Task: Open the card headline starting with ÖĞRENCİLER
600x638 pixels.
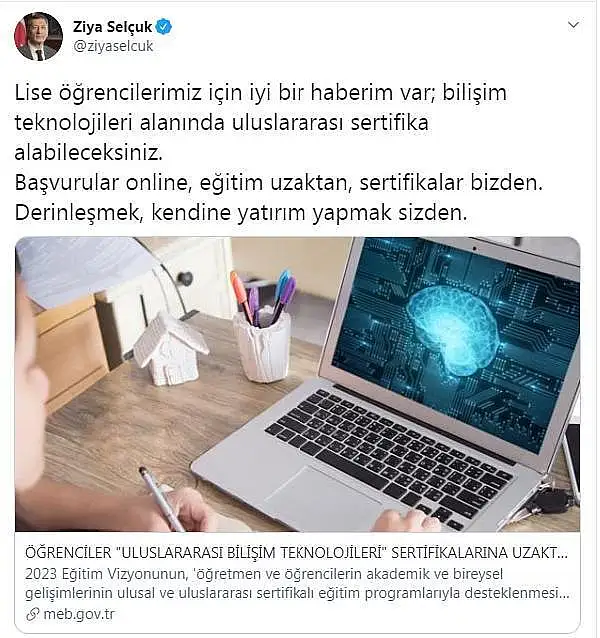Action: (297, 553)
